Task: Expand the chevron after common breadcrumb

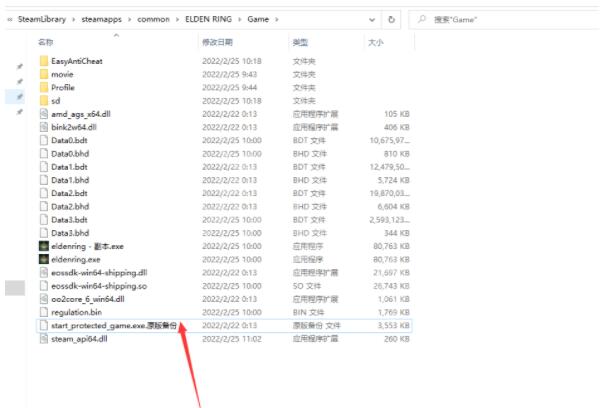Action: (177, 19)
